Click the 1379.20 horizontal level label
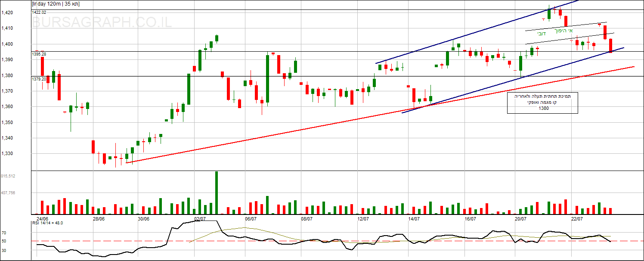644x261 pixels. pos(39,79)
